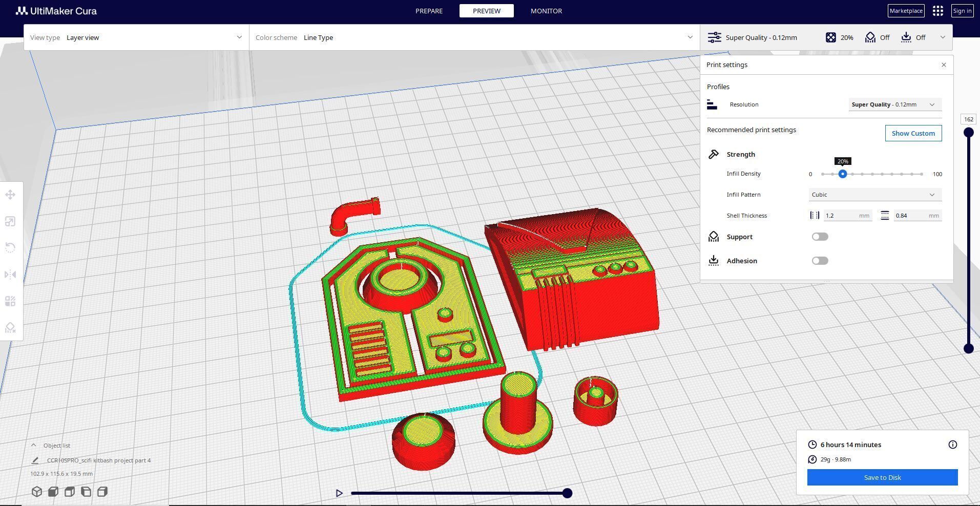This screenshot has height=506, width=980.
Task: Click the support Off icon in header
Action: pos(870,37)
